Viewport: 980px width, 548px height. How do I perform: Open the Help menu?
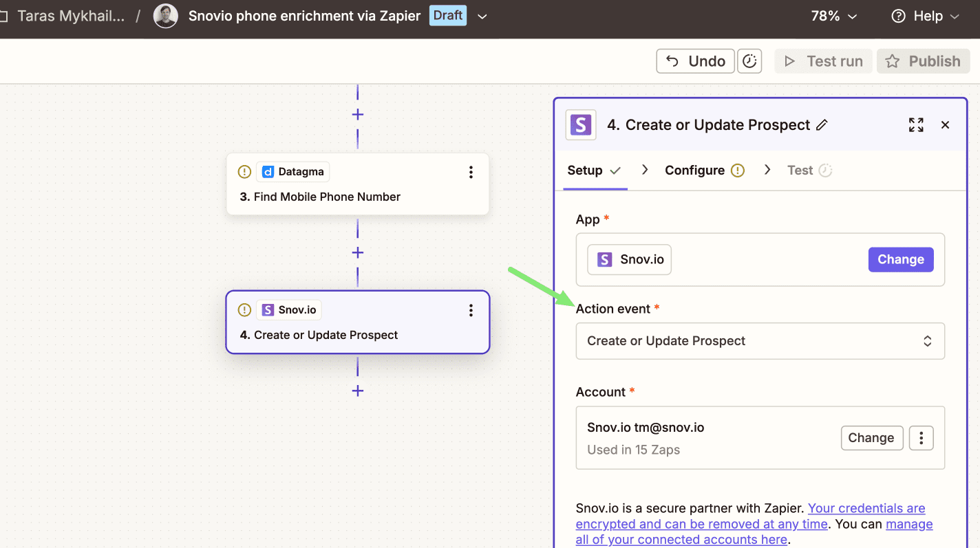click(925, 17)
